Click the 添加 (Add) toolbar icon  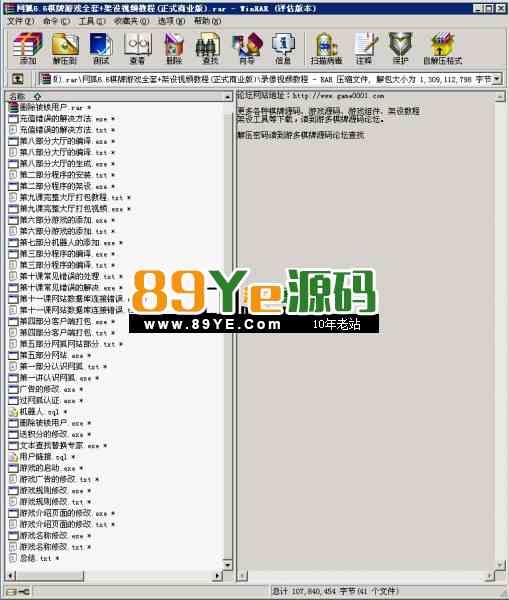(28, 48)
